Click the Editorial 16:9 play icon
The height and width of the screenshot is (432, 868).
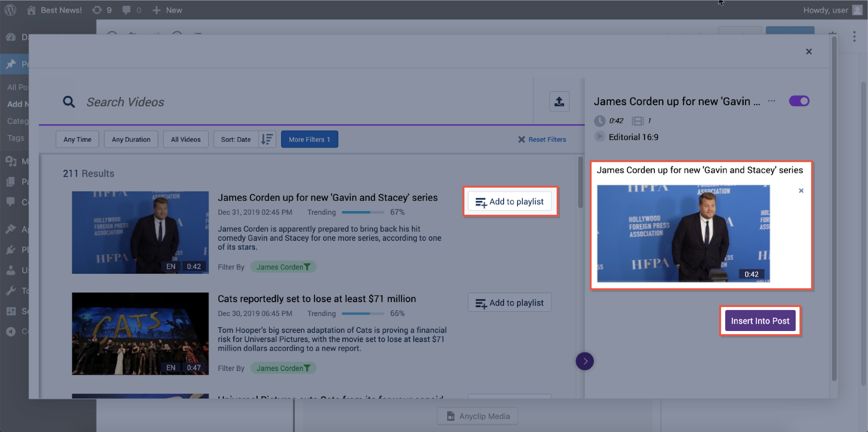(599, 136)
